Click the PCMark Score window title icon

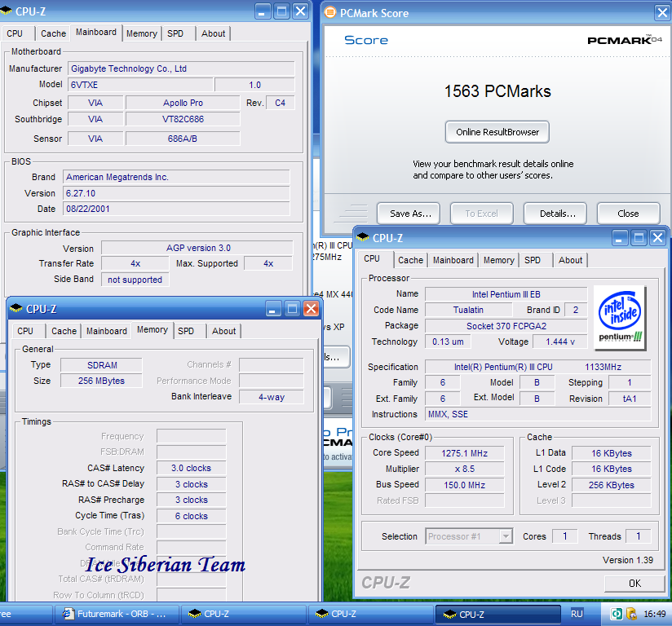330,12
